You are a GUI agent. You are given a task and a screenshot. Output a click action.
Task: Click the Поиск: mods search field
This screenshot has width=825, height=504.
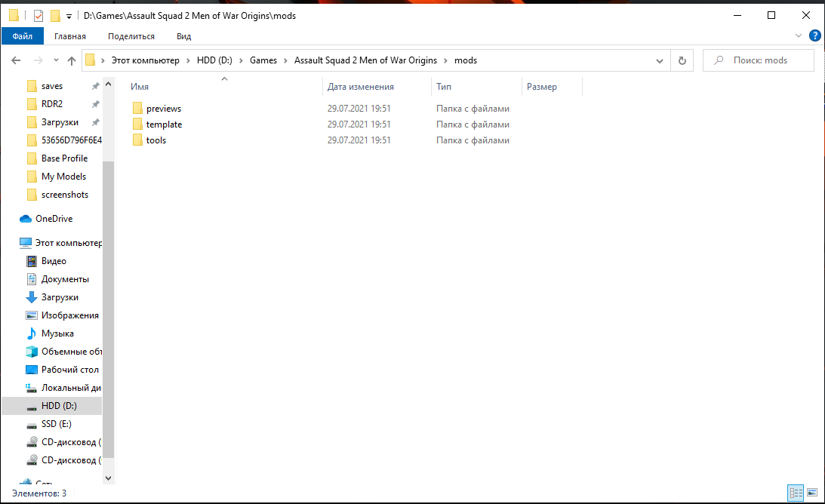758,60
